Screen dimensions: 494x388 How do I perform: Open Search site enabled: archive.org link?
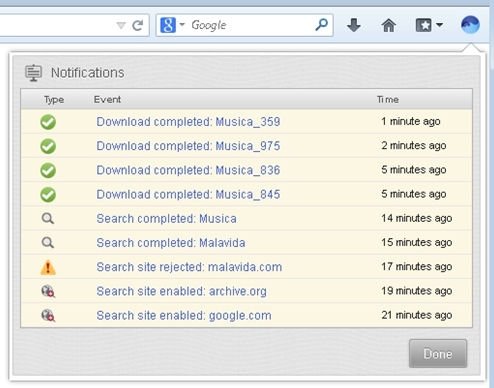(x=182, y=291)
